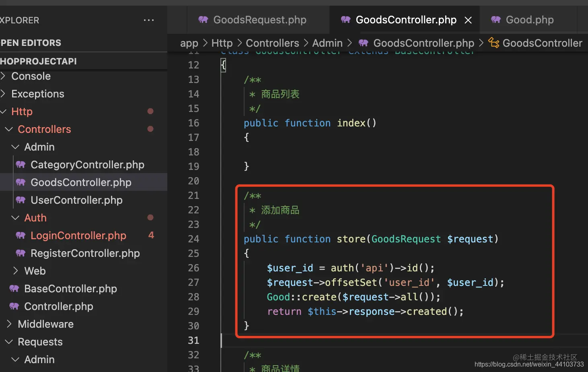Click the Controllers breadcrumb segment

272,43
